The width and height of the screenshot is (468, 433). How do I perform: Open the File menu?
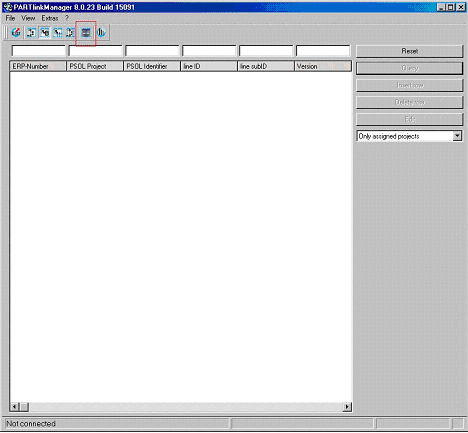tap(10, 18)
